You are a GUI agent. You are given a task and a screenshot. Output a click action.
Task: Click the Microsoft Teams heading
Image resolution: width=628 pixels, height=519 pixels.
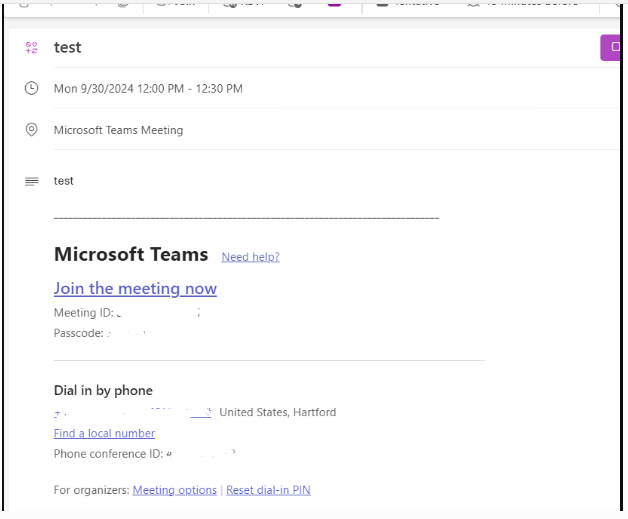point(131,254)
